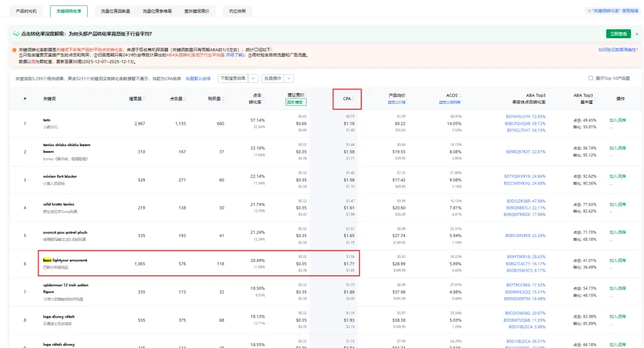Viewport: 644px width, 348px height.
Task: Sort by ACOS using its sort icon
Action: tap(459, 95)
